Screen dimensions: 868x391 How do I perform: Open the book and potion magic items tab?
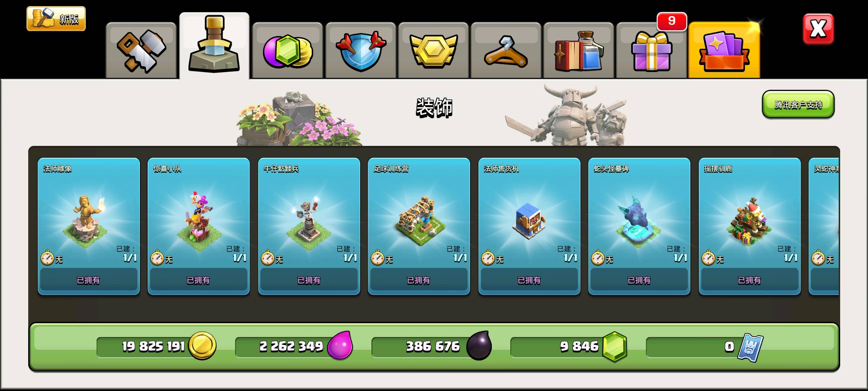point(579,50)
